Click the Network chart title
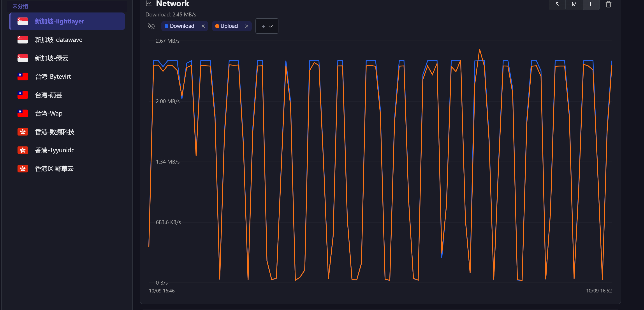 (x=172, y=3)
